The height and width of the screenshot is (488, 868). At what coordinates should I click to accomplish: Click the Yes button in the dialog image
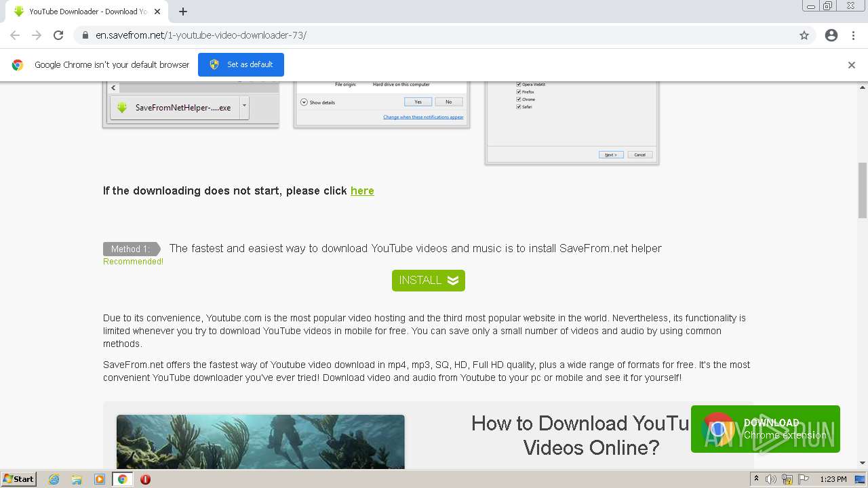point(418,102)
